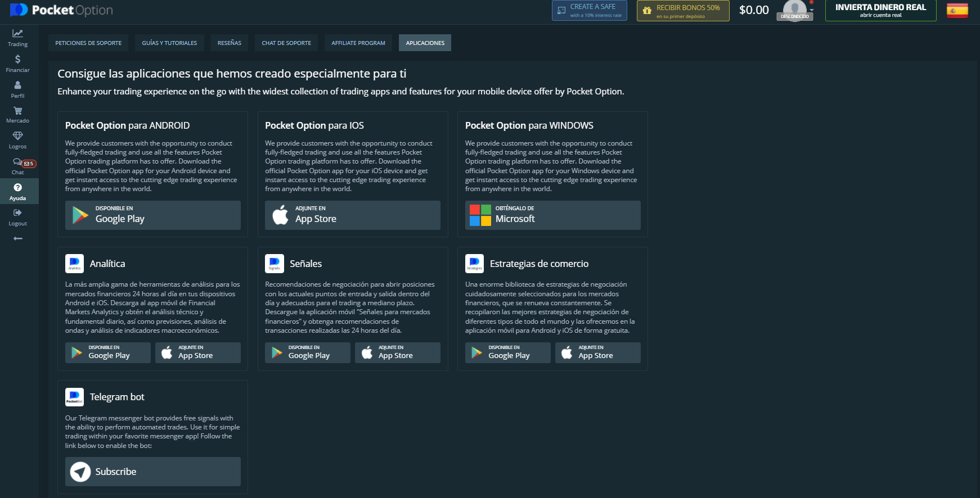Click Subscribe button for Telegram bot
This screenshot has height=498, width=980.
[153, 472]
